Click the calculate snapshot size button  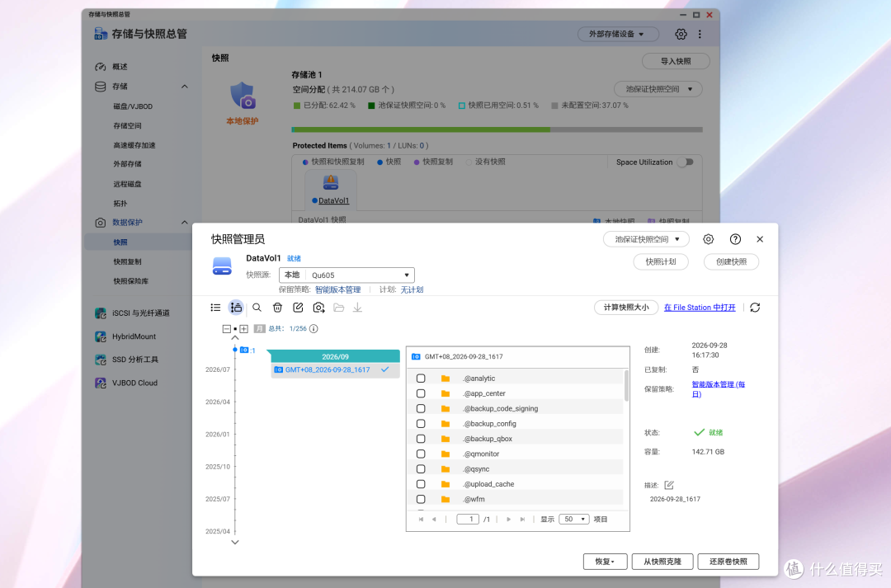[625, 308]
